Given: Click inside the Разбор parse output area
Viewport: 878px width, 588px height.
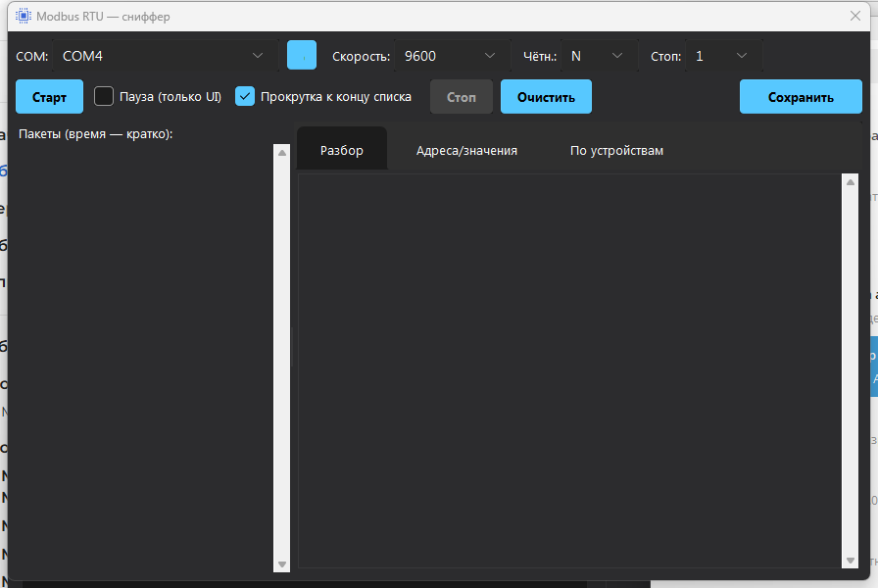Looking at the screenshot, I should point(570,370).
